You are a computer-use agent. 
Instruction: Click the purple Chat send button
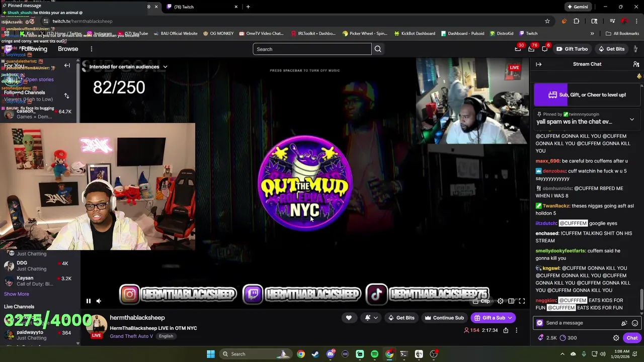pos(632,338)
